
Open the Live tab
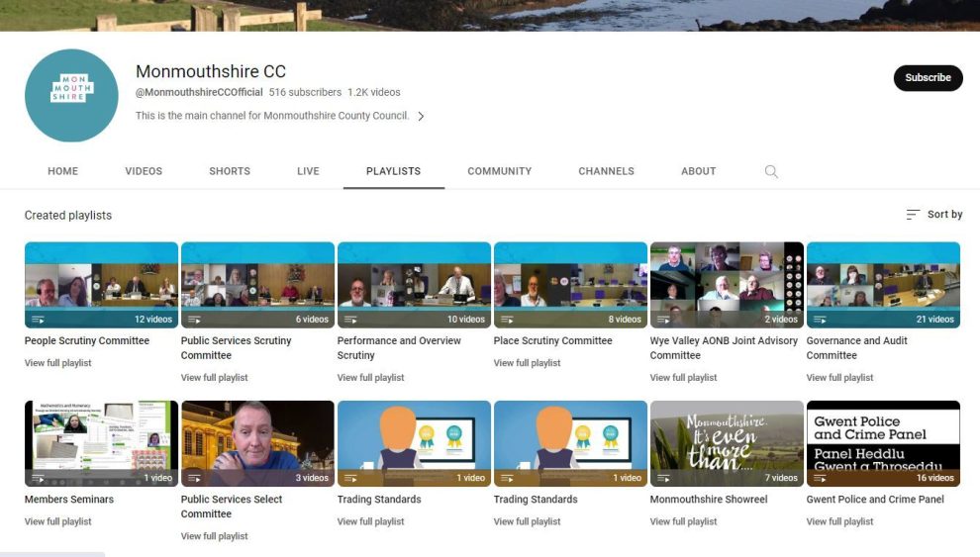(x=308, y=171)
